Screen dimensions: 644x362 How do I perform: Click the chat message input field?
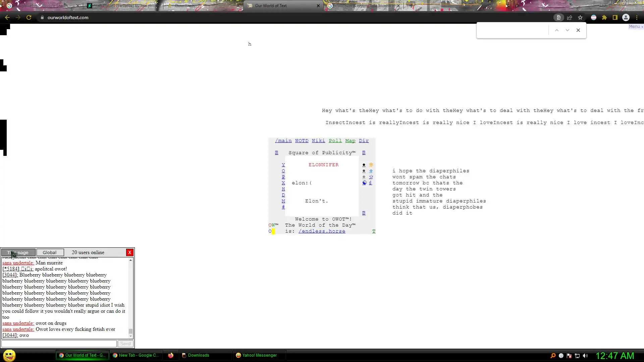[x=59, y=344]
